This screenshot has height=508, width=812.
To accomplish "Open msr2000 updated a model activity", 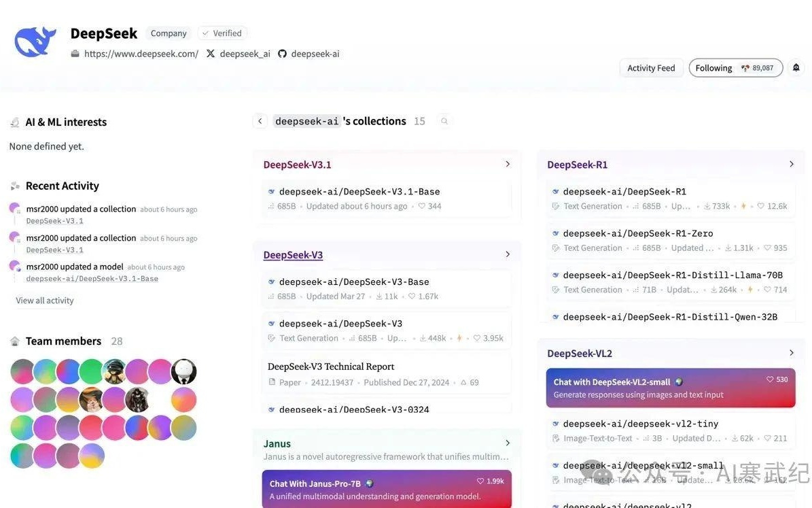I will pyautogui.click(x=75, y=267).
